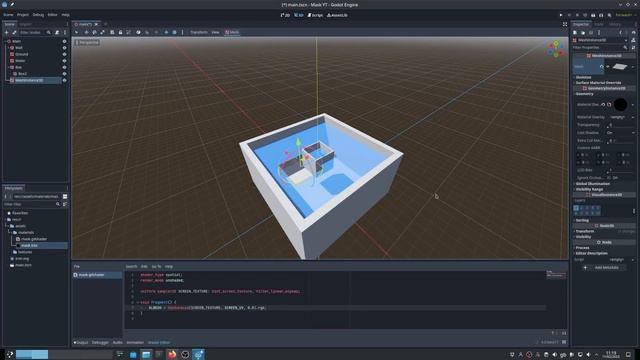The height and width of the screenshot is (360, 640).
Task: Open the Scene menu
Action: [8, 15]
